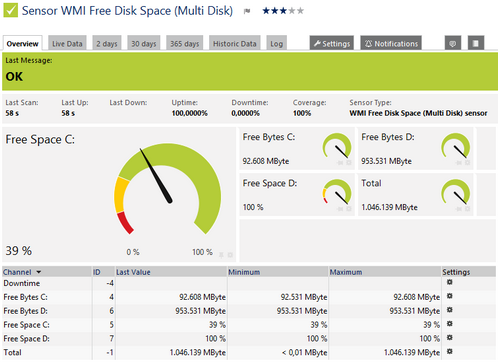Open settings gear for Free Space C: channel
The width and height of the screenshot is (498, 362).
click(449, 324)
